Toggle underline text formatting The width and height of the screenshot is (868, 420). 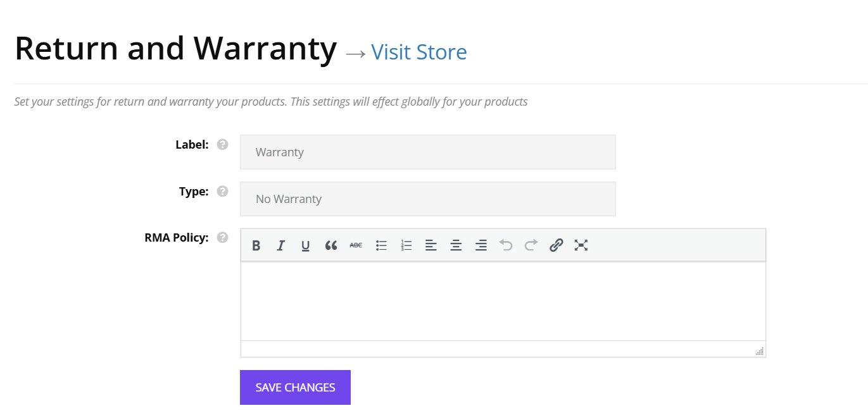(305, 245)
